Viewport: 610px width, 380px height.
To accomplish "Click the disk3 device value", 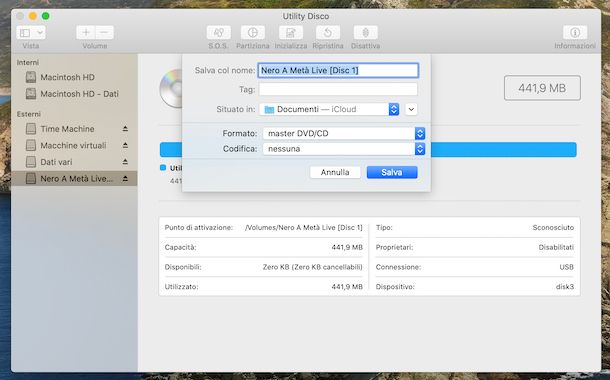I will point(565,287).
